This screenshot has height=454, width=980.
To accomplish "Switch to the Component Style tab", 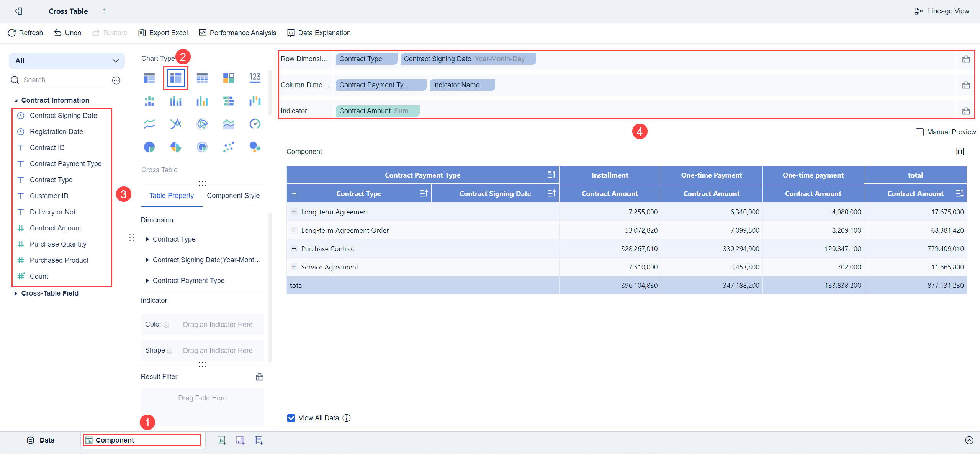I will [233, 196].
